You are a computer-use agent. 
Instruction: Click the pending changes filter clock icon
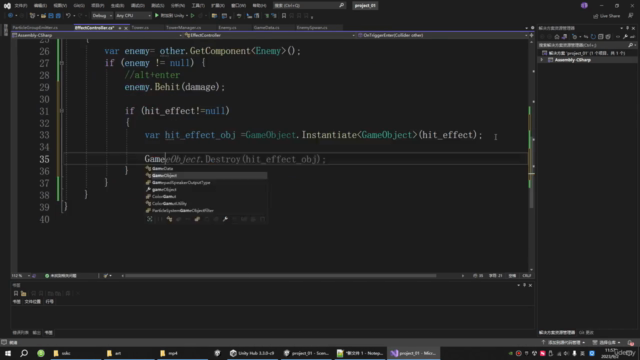point(575,37)
